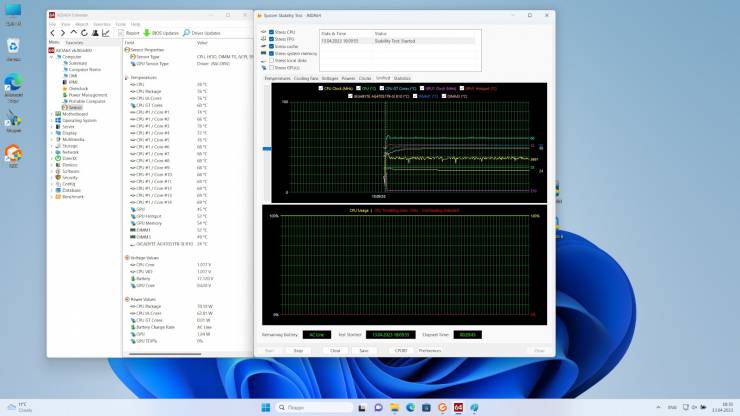Switch to Voltages tab
This screenshot has height=416, width=740.
[x=330, y=78]
